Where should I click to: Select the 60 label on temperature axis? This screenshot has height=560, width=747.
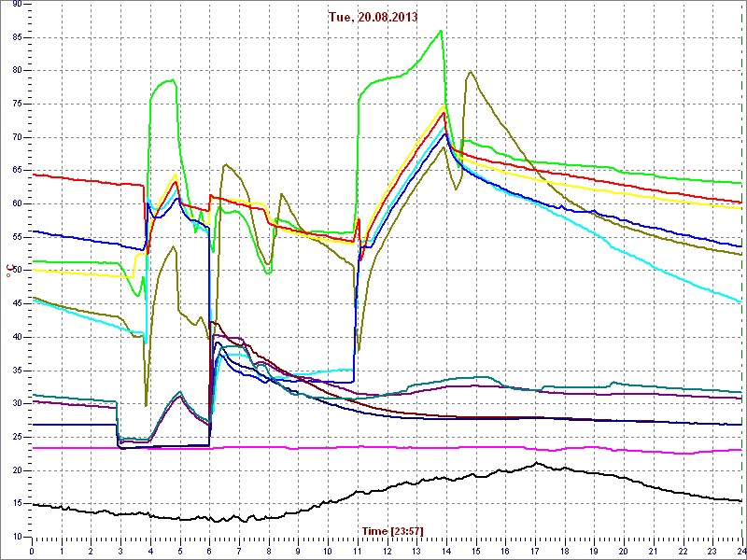(17, 203)
